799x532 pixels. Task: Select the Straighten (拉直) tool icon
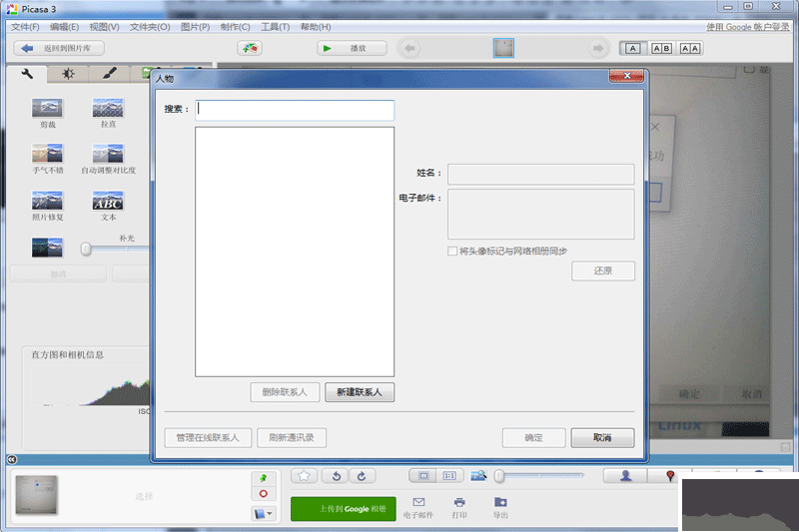[108, 109]
